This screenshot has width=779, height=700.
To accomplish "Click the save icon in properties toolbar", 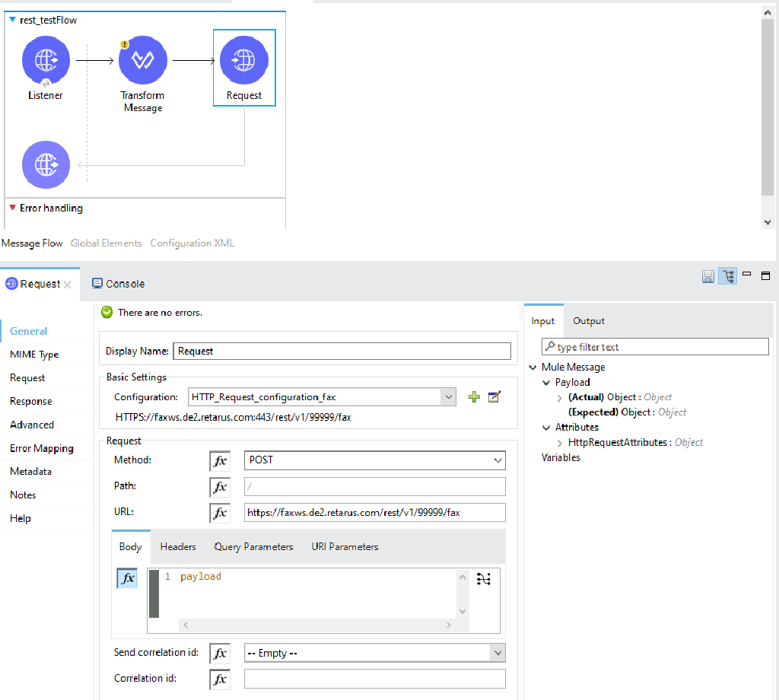I will [x=707, y=276].
